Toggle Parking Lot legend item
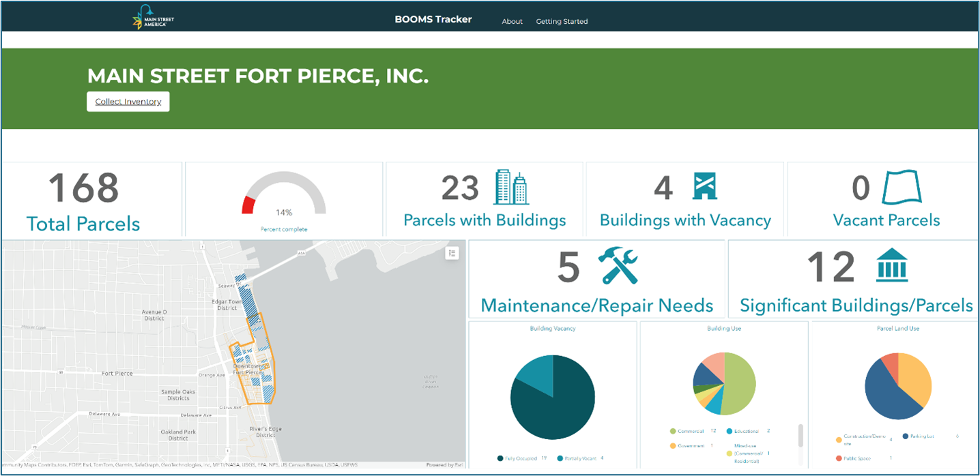This screenshot has width=980, height=476. point(925,436)
